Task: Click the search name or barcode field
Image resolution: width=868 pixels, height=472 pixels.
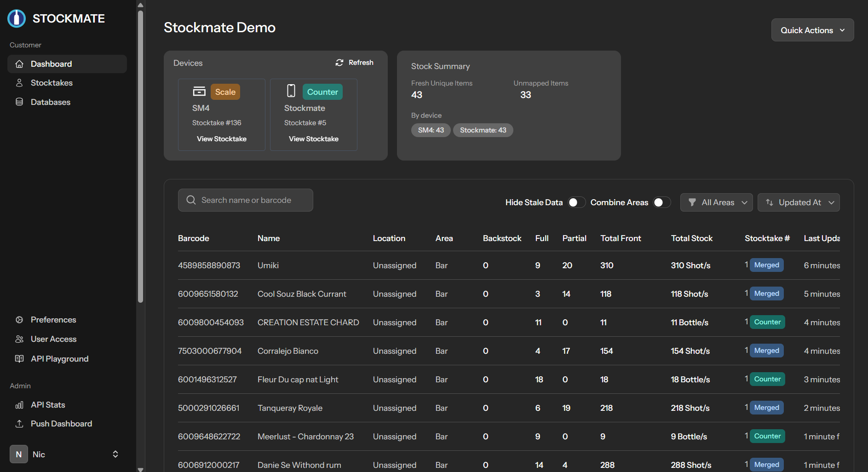Action: [246, 200]
